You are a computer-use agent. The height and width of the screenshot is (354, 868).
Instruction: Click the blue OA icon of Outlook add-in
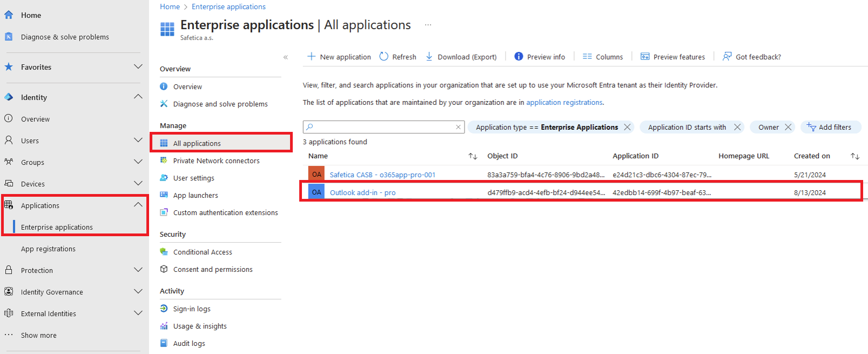(317, 192)
